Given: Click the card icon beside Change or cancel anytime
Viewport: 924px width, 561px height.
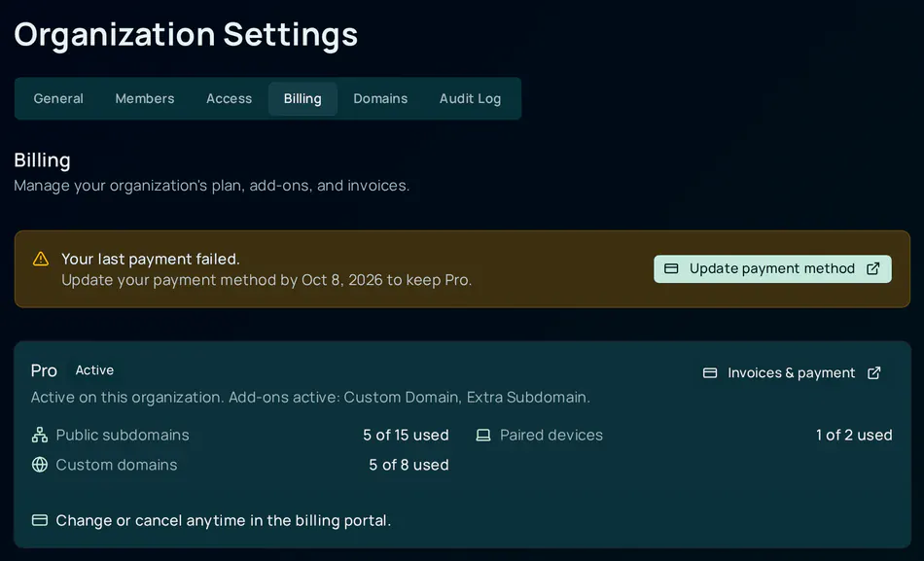Looking at the screenshot, I should tap(40, 520).
